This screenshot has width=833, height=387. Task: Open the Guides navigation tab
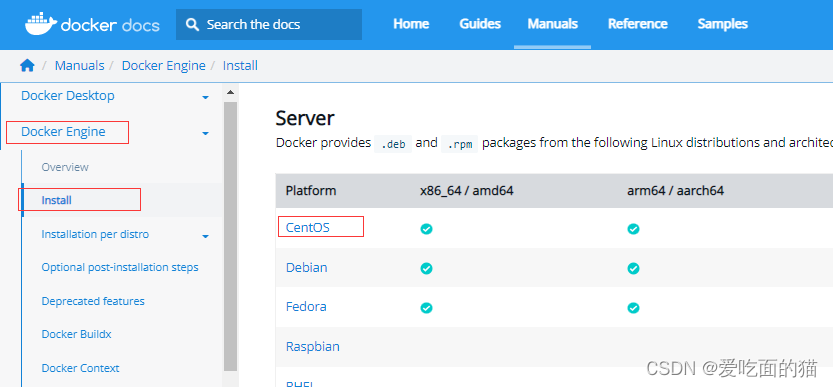(x=480, y=24)
